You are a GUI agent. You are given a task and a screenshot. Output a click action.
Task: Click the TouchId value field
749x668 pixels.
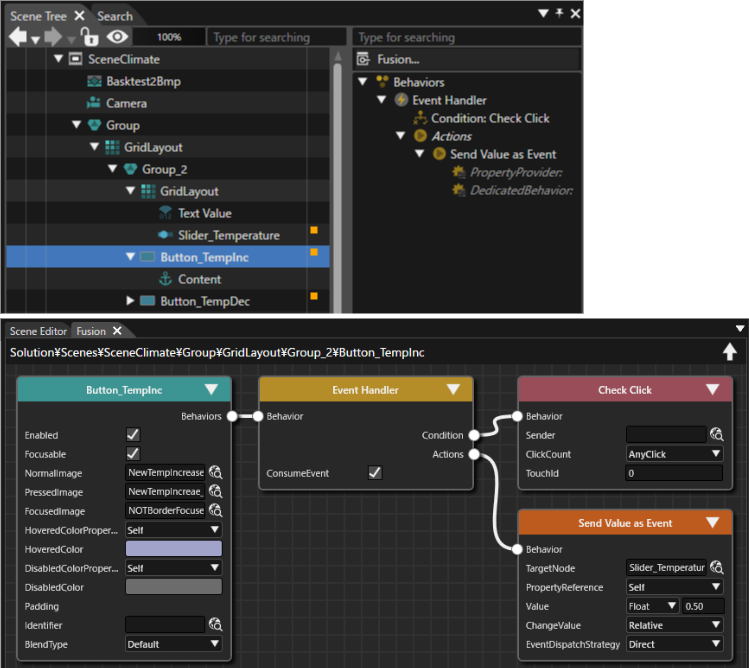pyautogui.click(x=674, y=473)
